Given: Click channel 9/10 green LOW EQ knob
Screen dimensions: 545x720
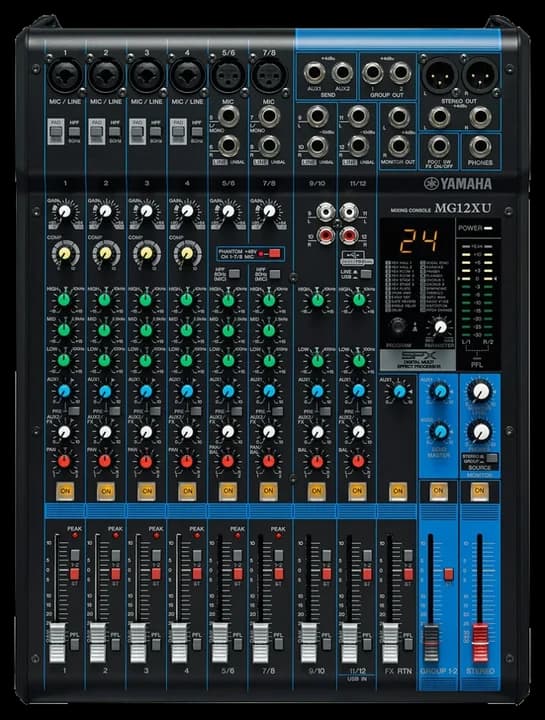Looking at the screenshot, I should coord(317,360).
